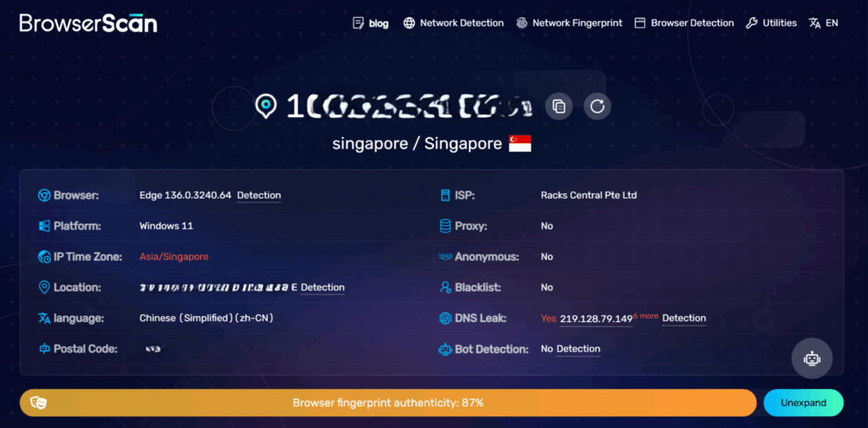This screenshot has height=428, width=868.
Task: Click the ISP: label
Action: click(465, 196)
